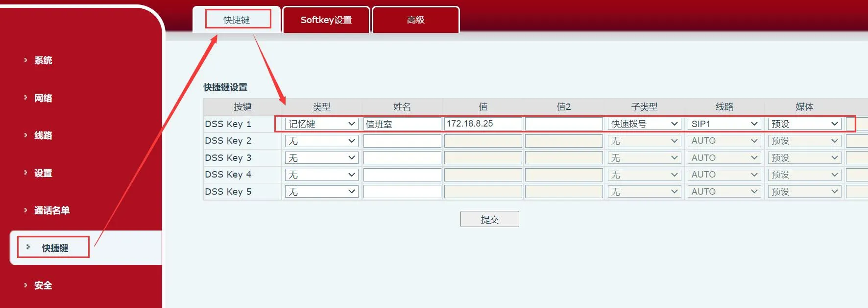Select the 快捷键 tab at top

pyautogui.click(x=237, y=20)
